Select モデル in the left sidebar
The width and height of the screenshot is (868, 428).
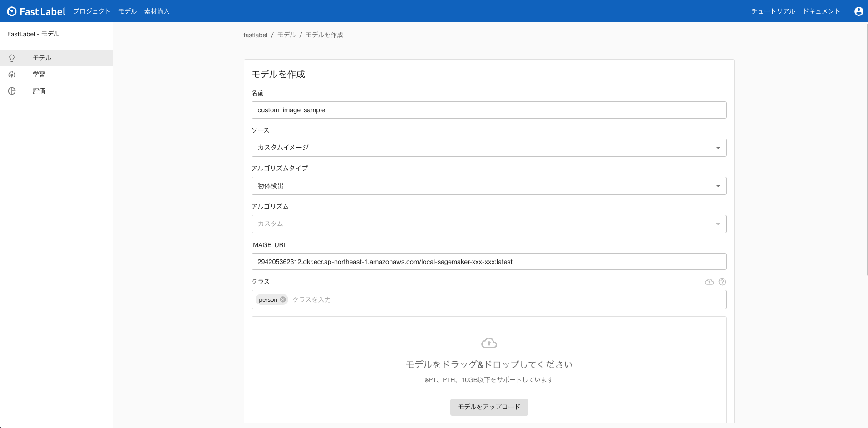tap(56, 58)
